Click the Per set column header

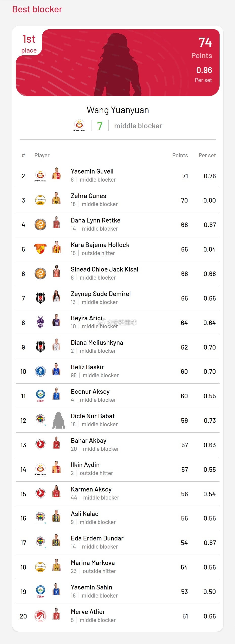pos(207,155)
